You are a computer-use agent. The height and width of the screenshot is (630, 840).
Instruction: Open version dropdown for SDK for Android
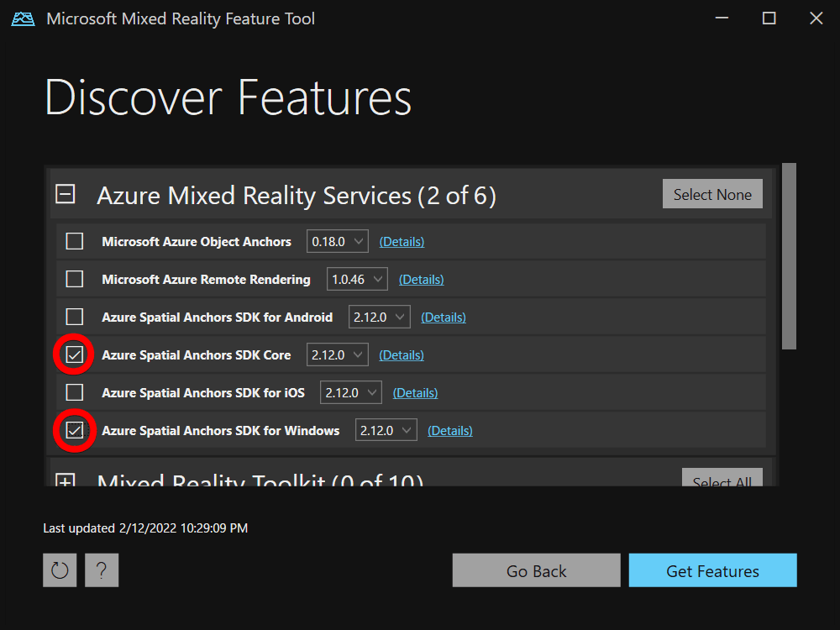[380, 318]
